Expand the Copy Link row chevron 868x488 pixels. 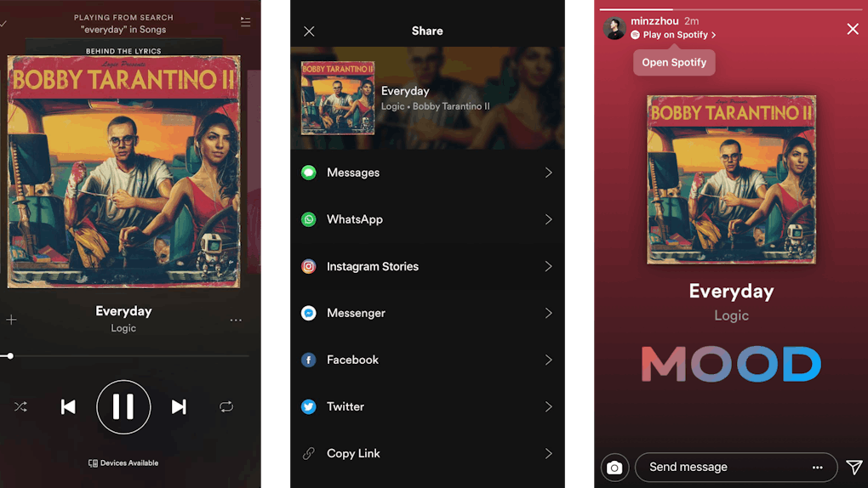tap(549, 454)
